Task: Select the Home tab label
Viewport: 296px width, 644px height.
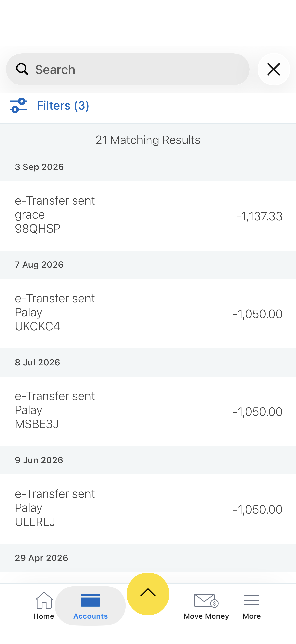Action: point(44,616)
